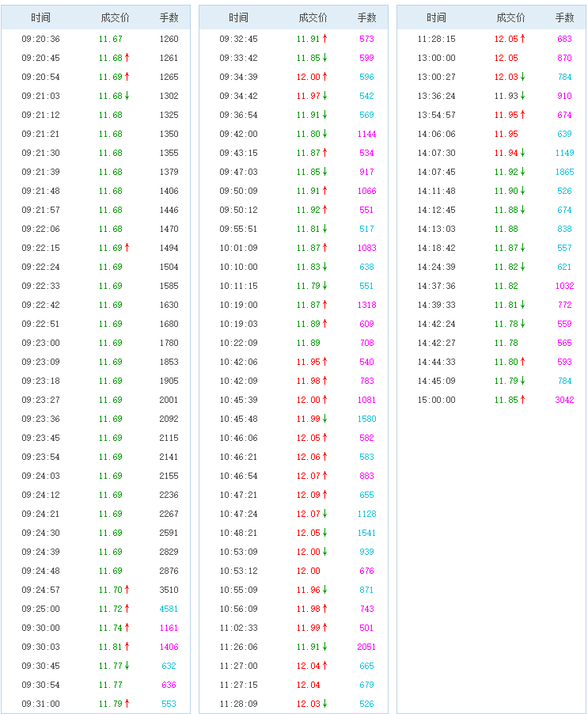
Task: Click the 时间 header above 09:32:45
Action: tap(238, 17)
